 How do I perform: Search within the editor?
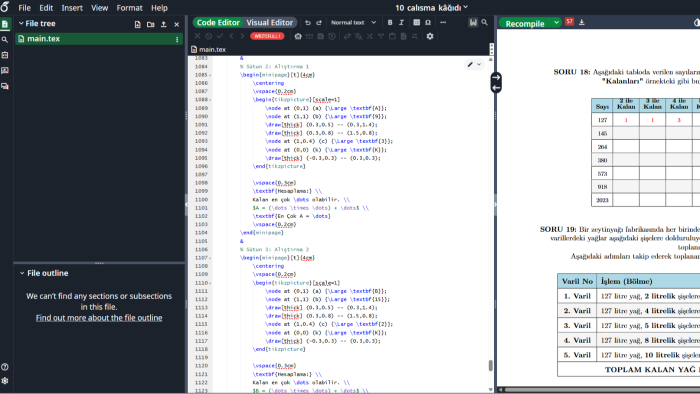[484, 22]
